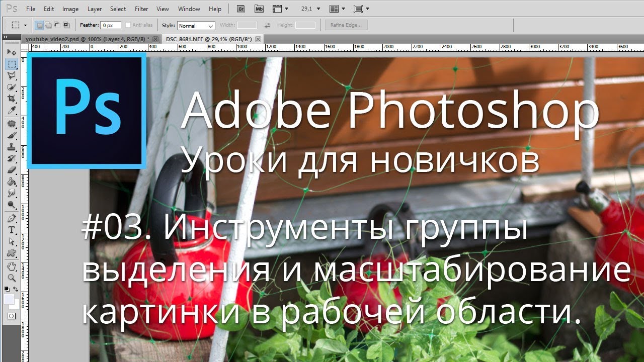The width and height of the screenshot is (644, 362).
Task: Open the Window menu
Action: coord(189,9)
